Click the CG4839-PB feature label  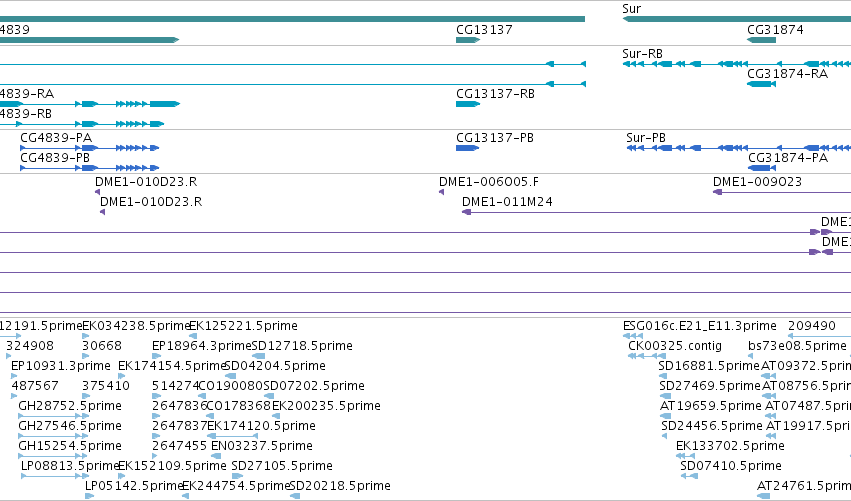point(55,158)
